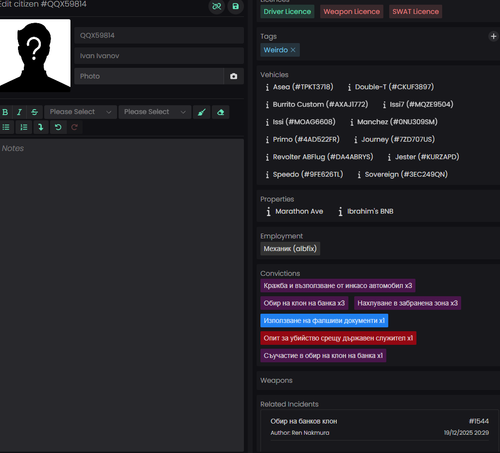Click the Sovereign (#3EC249QN) vehicle text
The width and height of the screenshot is (500, 453).
(x=406, y=174)
